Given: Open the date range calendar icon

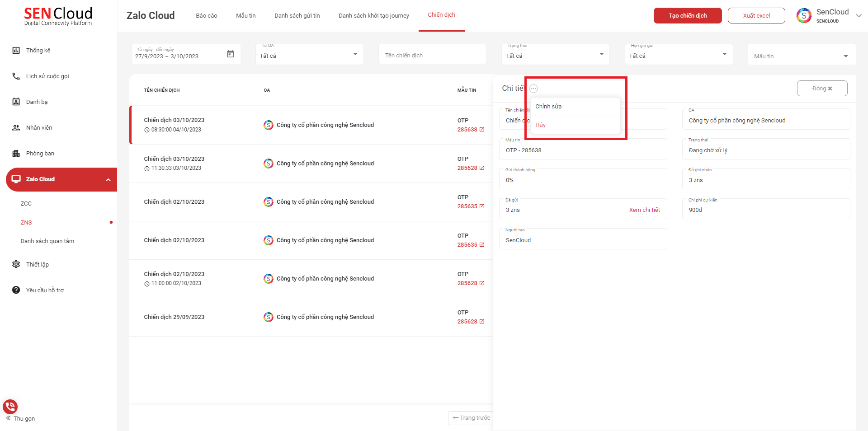Looking at the screenshot, I should coord(230,54).
